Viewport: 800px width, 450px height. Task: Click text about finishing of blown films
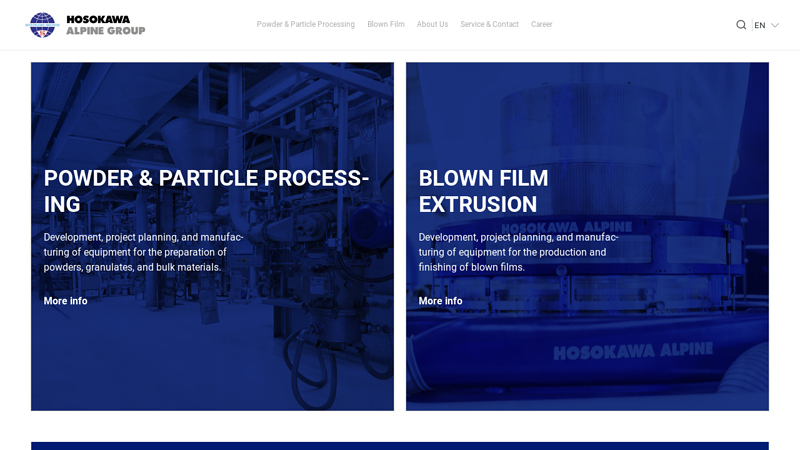coord(518,252)
